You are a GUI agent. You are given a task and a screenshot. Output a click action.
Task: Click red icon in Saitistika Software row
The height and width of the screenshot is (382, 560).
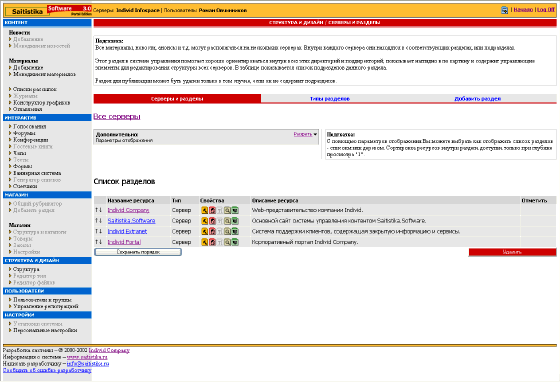[212, 221]
